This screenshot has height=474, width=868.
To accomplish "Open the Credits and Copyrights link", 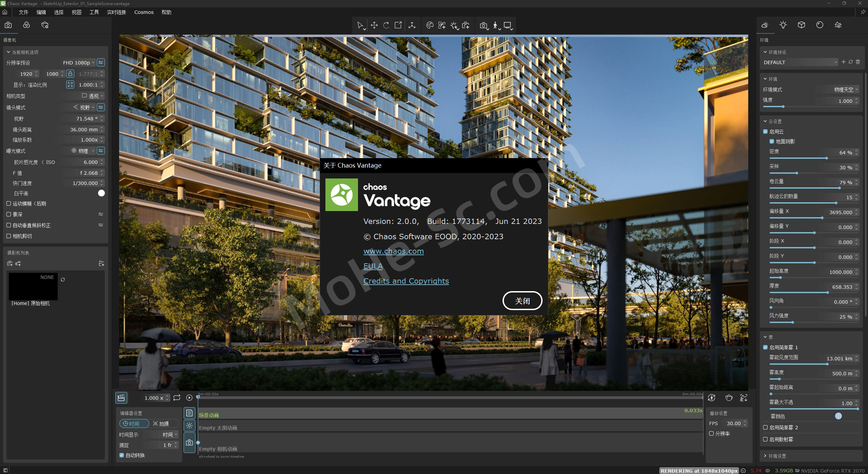I will coord(406,281).
